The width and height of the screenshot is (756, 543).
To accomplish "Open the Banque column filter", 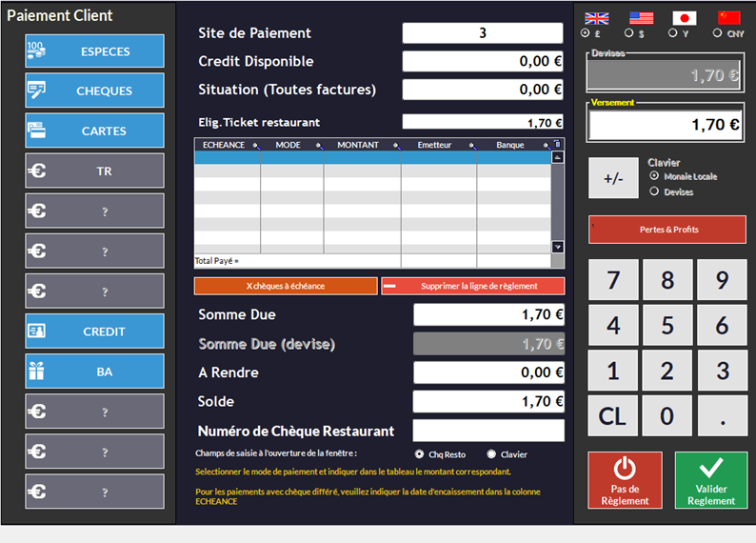I will 546,147.
